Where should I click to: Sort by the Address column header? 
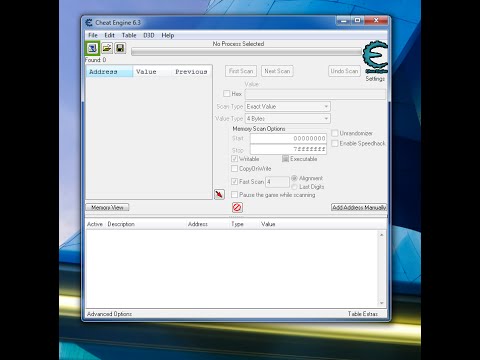click(109, 72)
